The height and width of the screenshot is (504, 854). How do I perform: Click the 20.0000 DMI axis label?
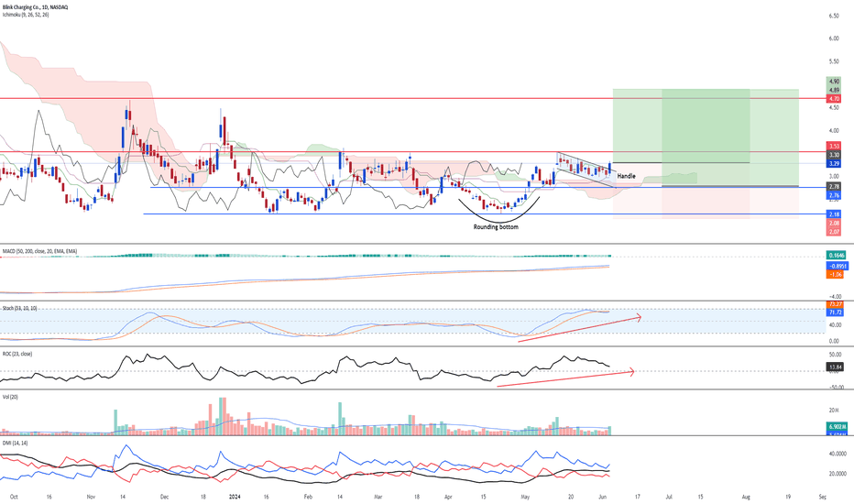tap(838, 474)
